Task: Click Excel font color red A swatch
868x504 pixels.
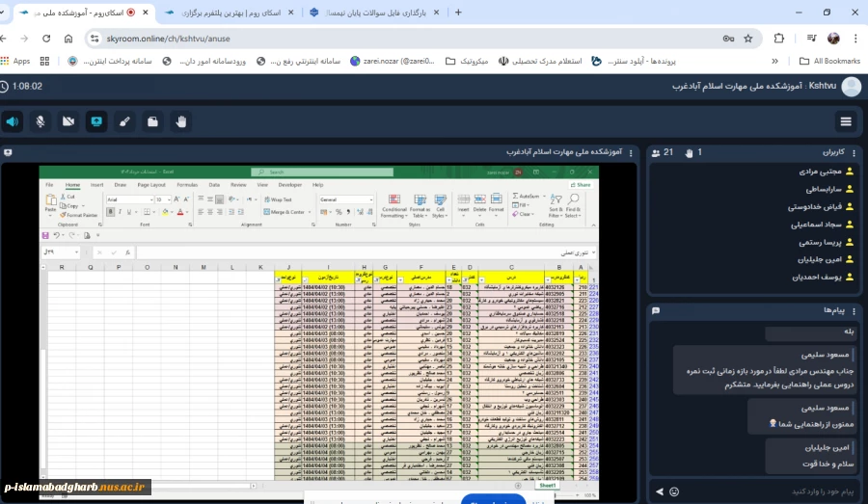Action: pyautogui.click(x=180, y=212)
